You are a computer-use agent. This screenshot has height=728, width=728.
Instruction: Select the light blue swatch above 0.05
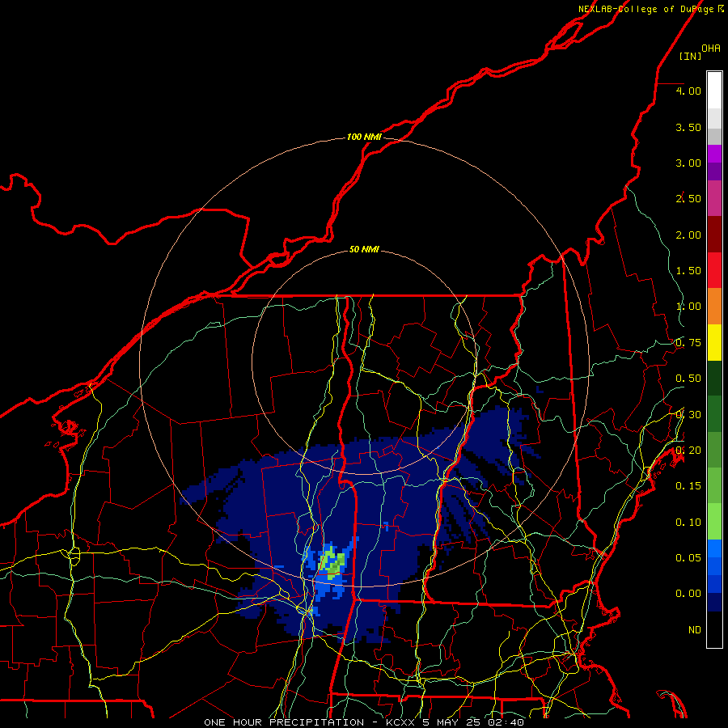coord(714,548)
